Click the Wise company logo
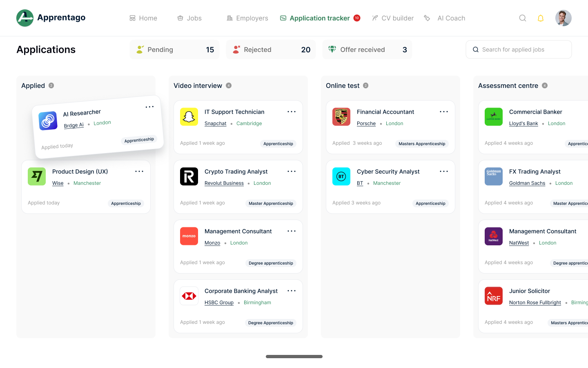This screenshot has width=588, height=368. pyautogui.click(x=37, y=177)
